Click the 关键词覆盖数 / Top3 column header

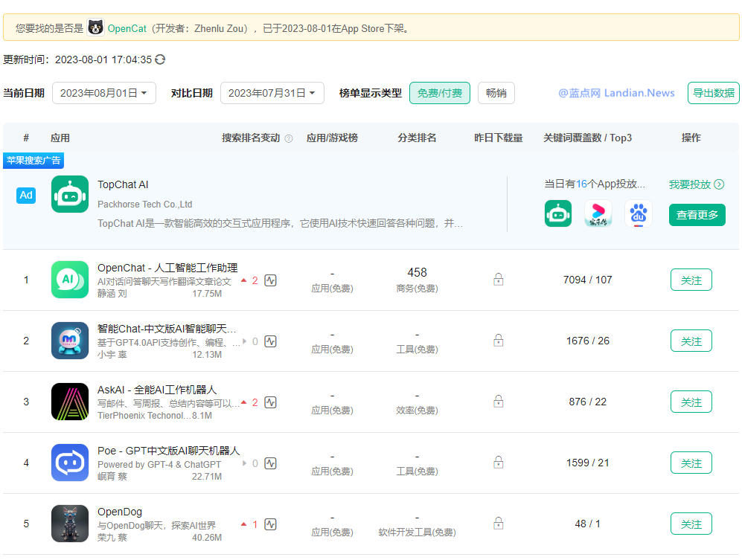click(x=587, y=138)
